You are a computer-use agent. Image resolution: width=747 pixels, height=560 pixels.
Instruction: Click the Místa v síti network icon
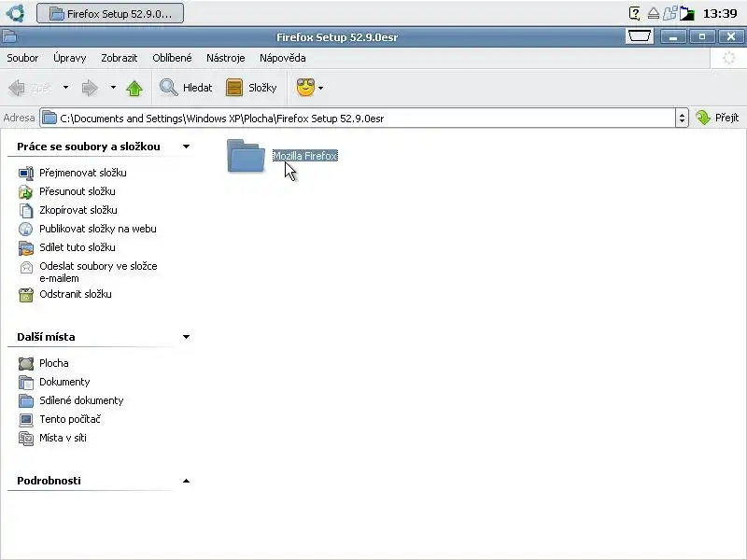[x=26, y=438]
